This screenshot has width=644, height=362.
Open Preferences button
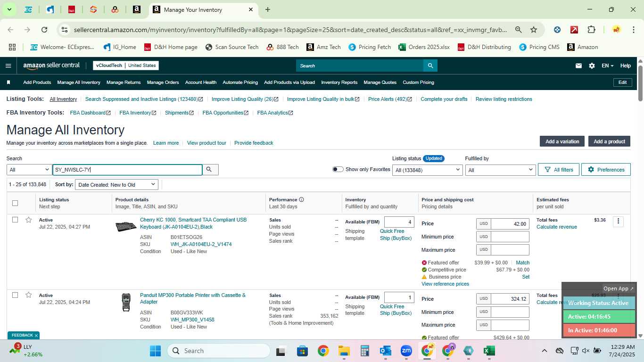tap(606, 170)
